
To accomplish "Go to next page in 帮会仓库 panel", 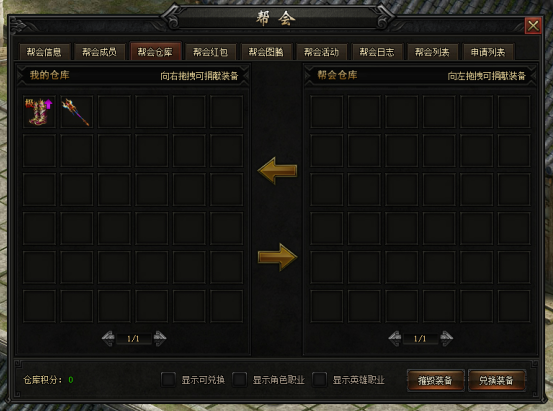I will coord(446,339).
